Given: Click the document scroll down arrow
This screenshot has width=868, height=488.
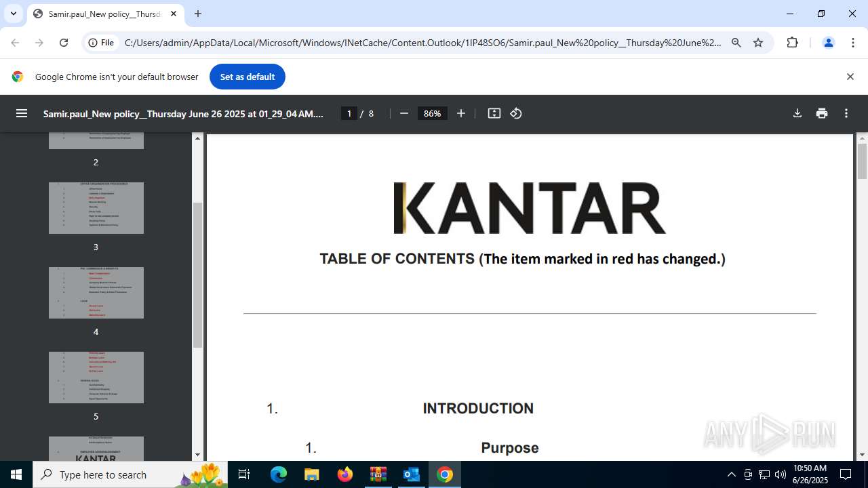Looking at the screenshot, I should 863,455.
